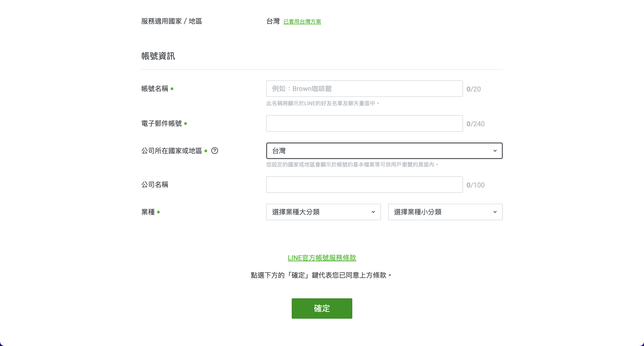Screen dimensions: 644x346
Task: Click the green dot beside 帳號名稱
Action: pyautogui.click(x=172, y=89)
